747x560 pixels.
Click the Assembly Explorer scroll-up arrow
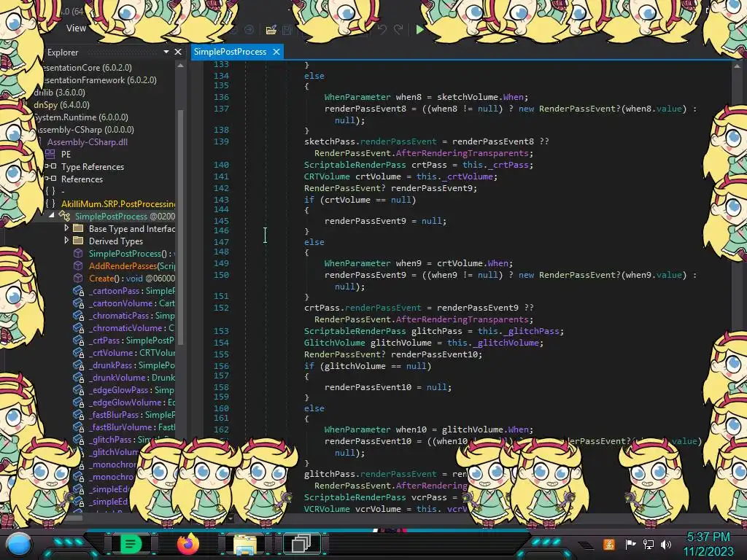181,66
